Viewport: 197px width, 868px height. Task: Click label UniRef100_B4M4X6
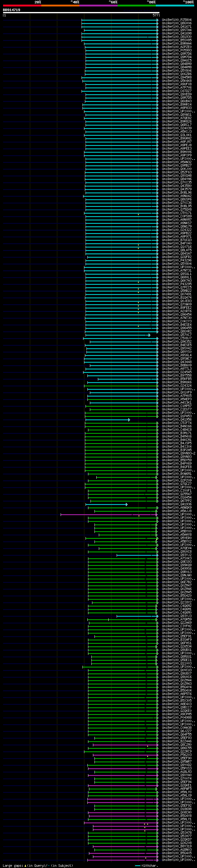click(176, 436)
